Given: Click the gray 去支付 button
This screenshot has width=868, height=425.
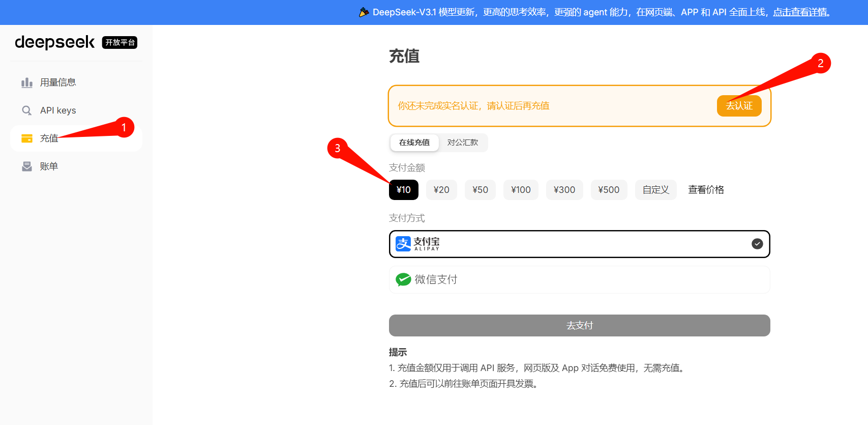Looking at the screenshot, I should point(580,325).
